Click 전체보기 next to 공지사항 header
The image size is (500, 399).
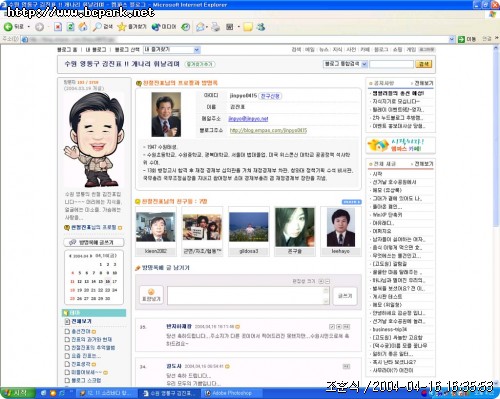click(x=423, y=83)
